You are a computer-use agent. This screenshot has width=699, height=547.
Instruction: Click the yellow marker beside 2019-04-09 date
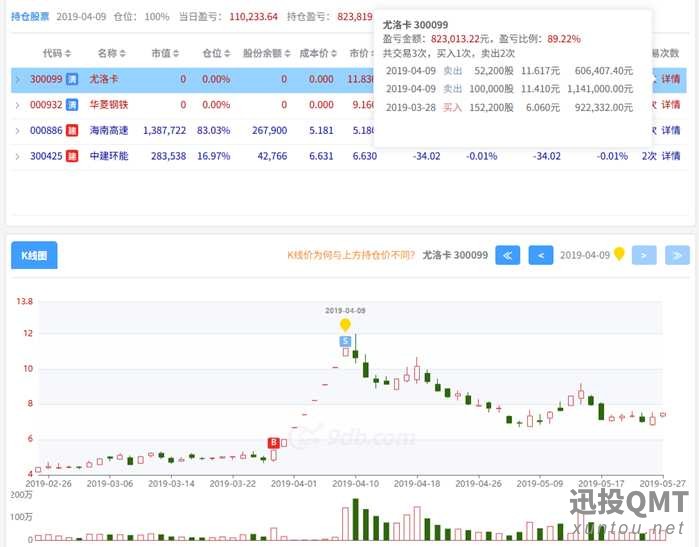[x=619, y=254]
